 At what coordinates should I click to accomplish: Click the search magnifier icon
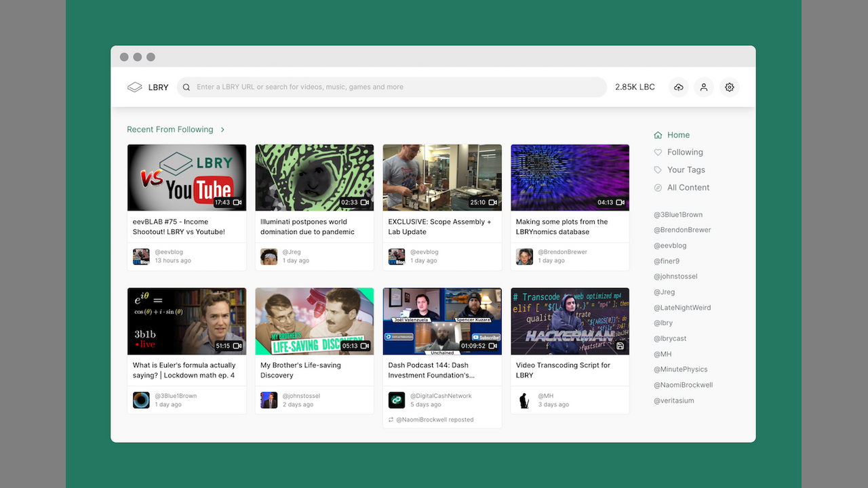point(186,87)
